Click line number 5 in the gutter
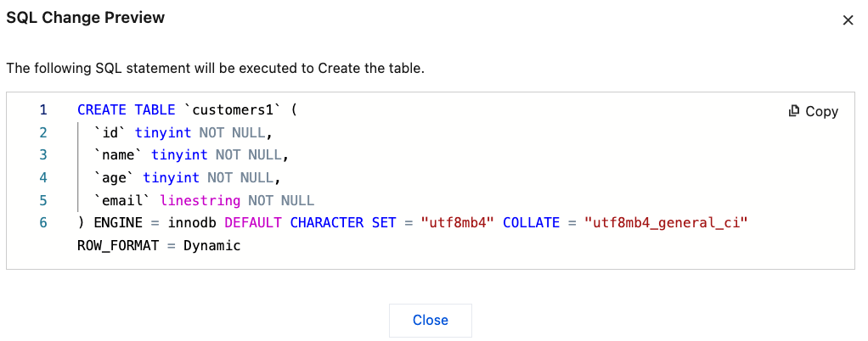The width and height of the screenshot is (868, 341). (x=43, y=200)
